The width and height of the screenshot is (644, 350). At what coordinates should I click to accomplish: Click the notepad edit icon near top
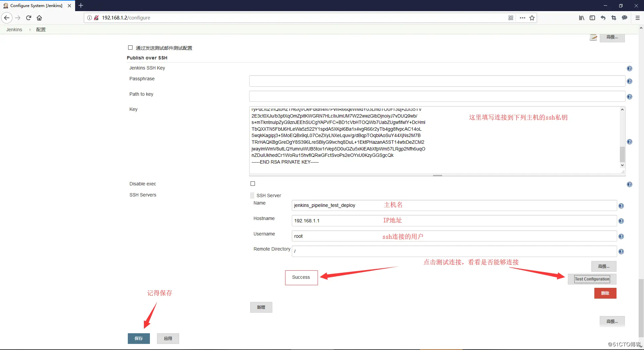click(594, 37)
